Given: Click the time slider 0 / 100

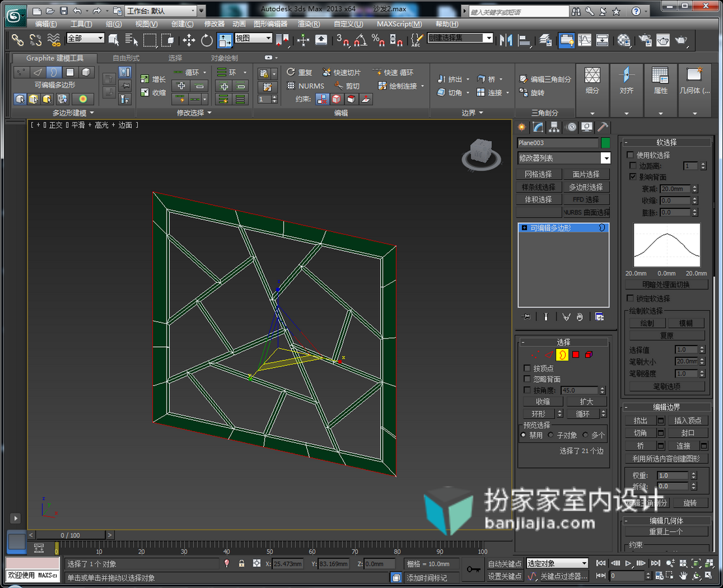Looking at the screenshot, I should click(x=70, y=535).
